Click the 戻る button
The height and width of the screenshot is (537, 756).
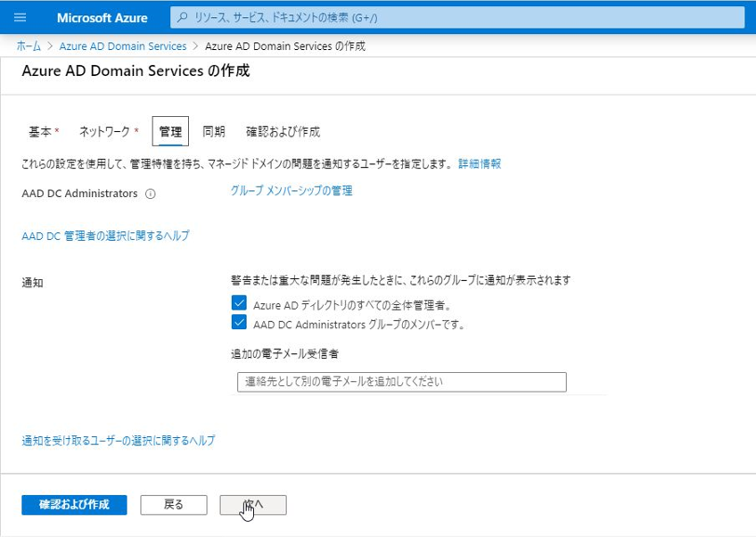click(x=174, y=505)
